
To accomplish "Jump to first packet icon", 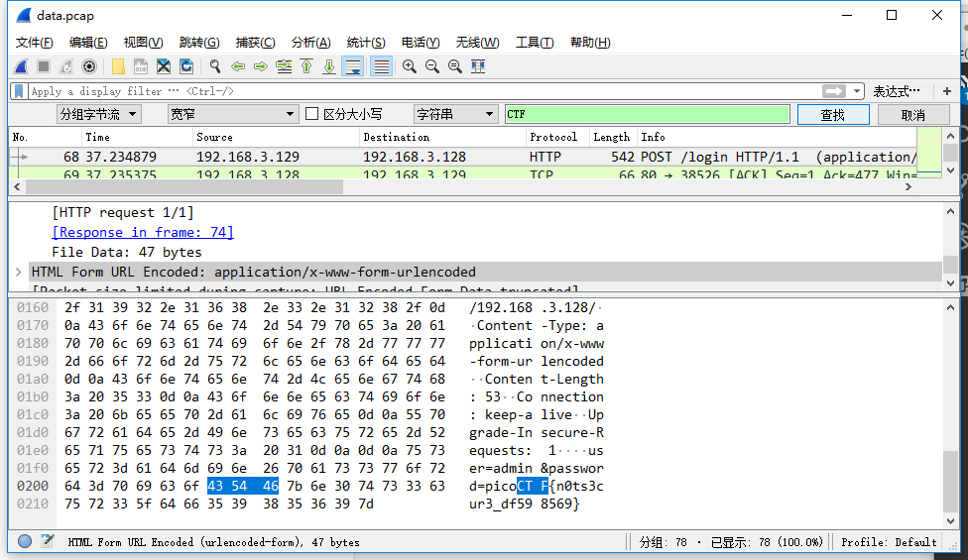I will point(306,66).
